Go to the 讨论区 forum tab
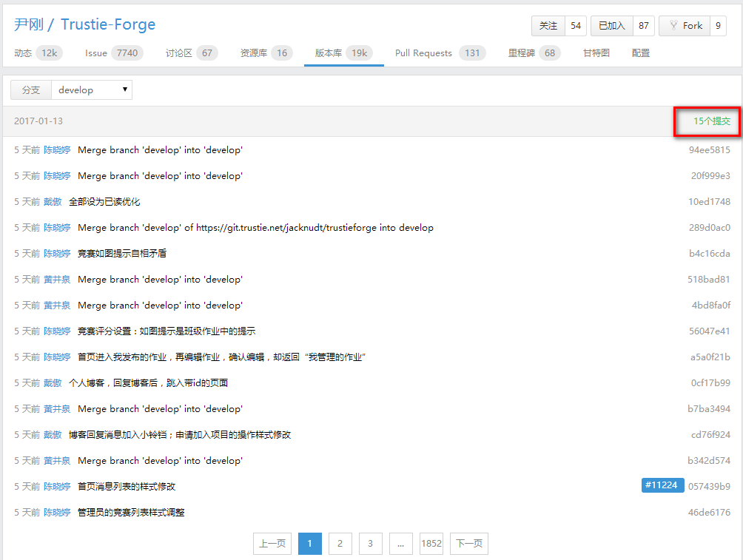Viewport: 743px width, 560px height. click(192, 53)
